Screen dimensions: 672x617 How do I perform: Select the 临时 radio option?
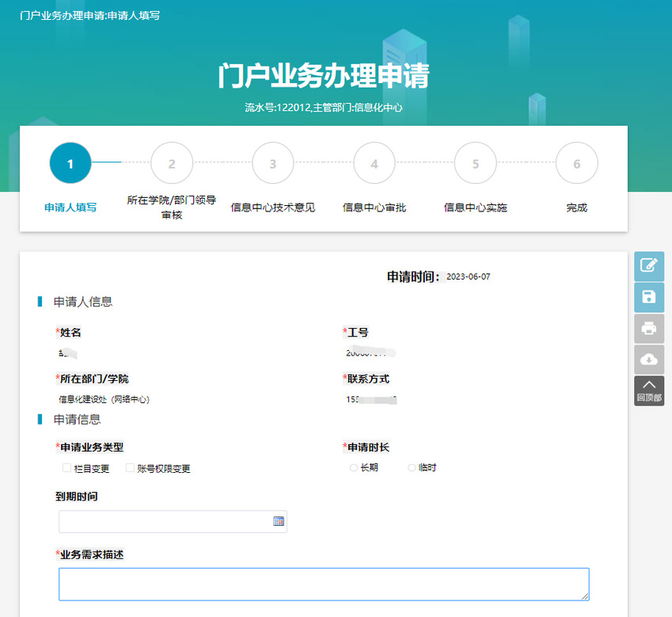click(412, 468)
